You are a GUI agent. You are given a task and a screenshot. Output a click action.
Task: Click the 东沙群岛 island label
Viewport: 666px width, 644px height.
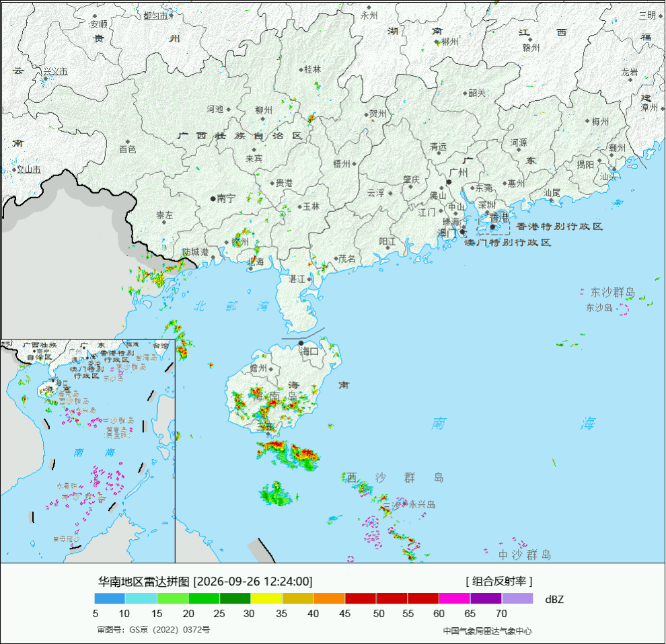click(x=612, y=292)
